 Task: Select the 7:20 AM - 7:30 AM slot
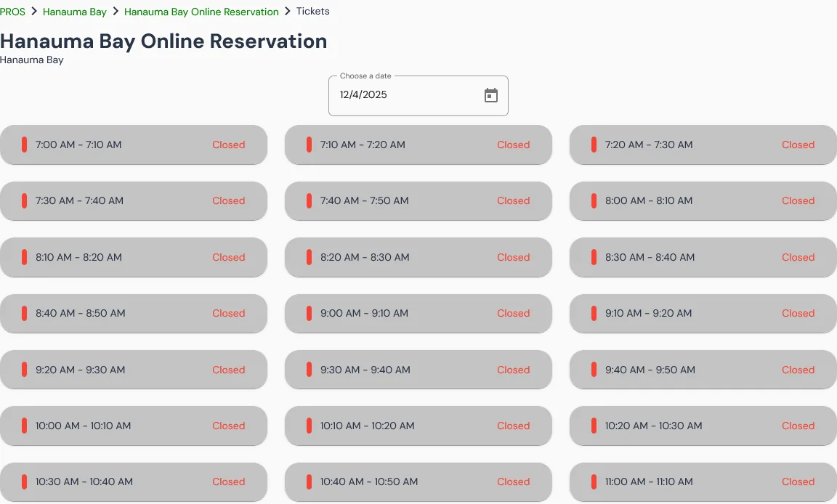pyautogui.click(x=703, y=145)
